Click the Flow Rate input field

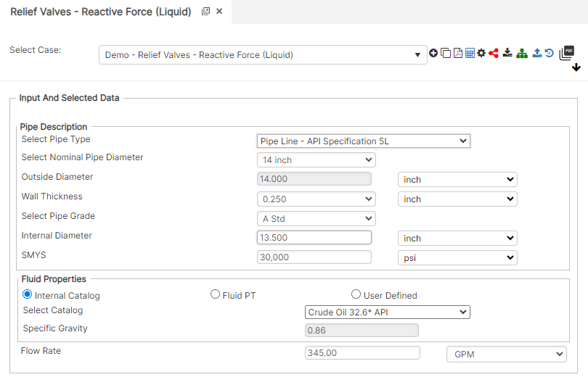(362, 352)
